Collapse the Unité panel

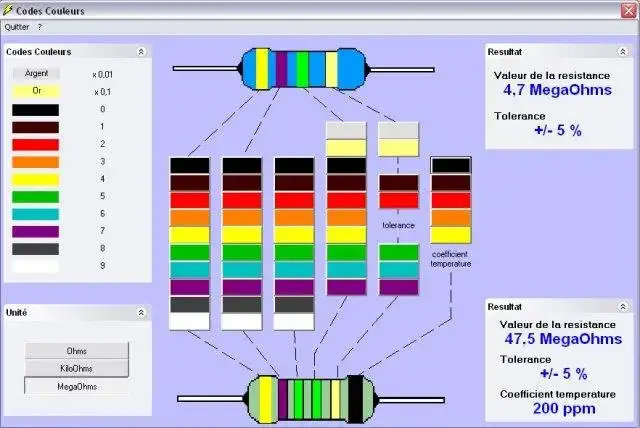pos(141,313)
